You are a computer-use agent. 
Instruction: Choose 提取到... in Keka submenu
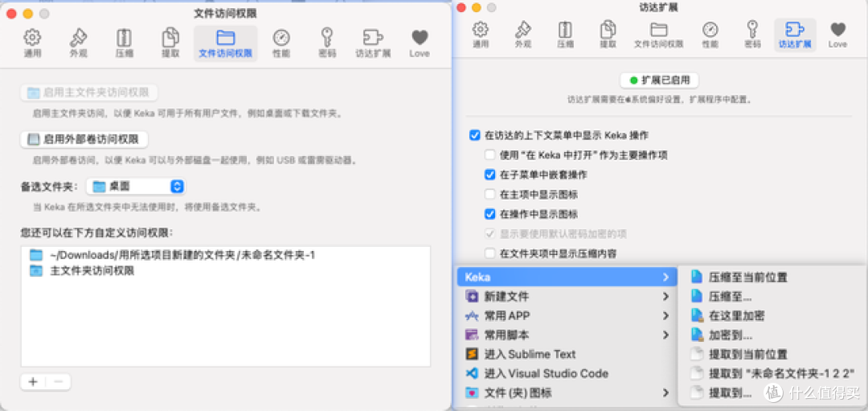click(x=772, y=393)
